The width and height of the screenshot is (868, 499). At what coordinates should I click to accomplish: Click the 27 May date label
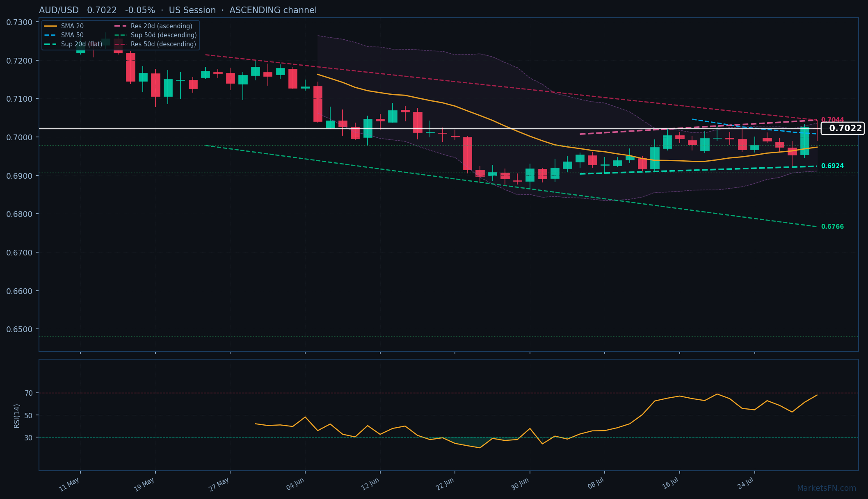tap(219, 485)
